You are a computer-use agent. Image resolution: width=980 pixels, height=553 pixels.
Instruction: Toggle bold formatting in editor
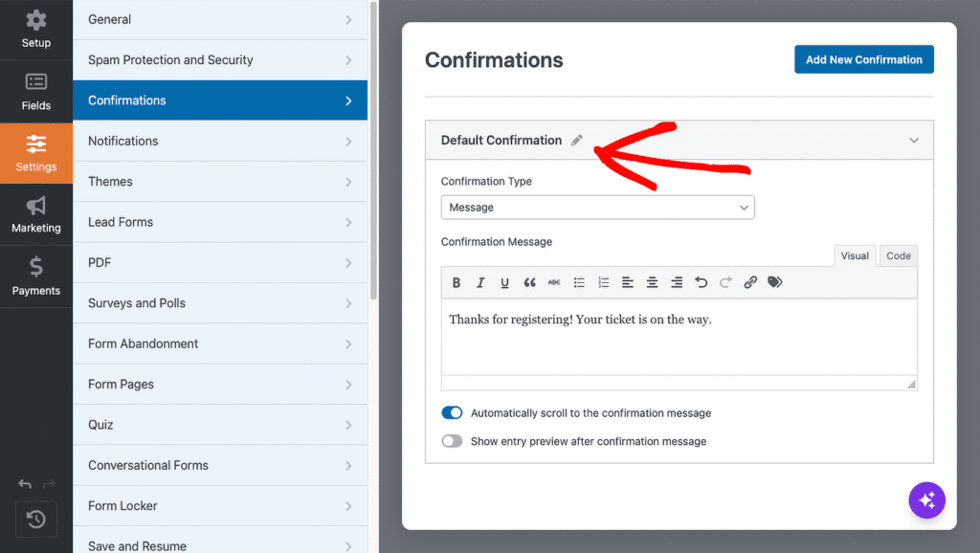coord(457,282)
